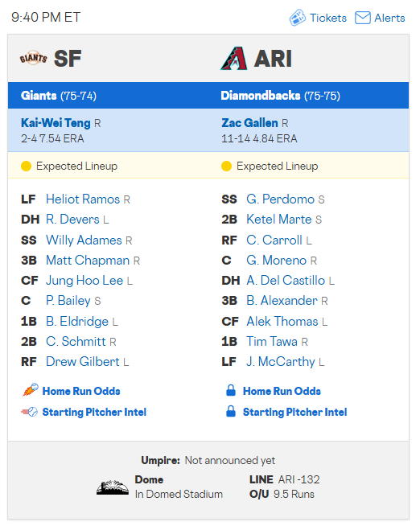Open Giants Starting Pitcher Intel link
Screen dimensions: 420x526
[94, 412]
